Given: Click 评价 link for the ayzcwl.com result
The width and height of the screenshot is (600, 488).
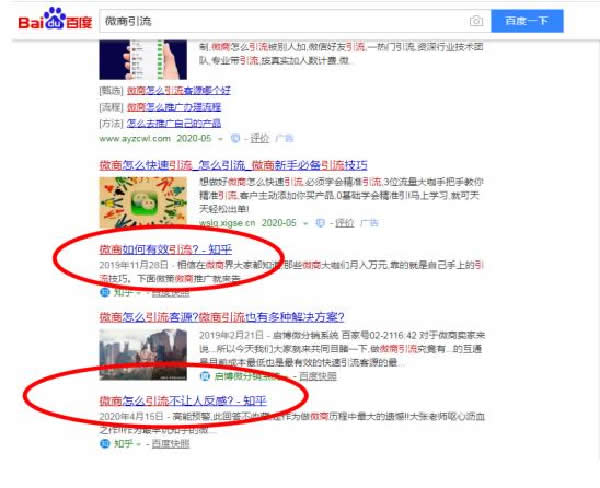Looking at the screenshot, I should click(259, 138).
